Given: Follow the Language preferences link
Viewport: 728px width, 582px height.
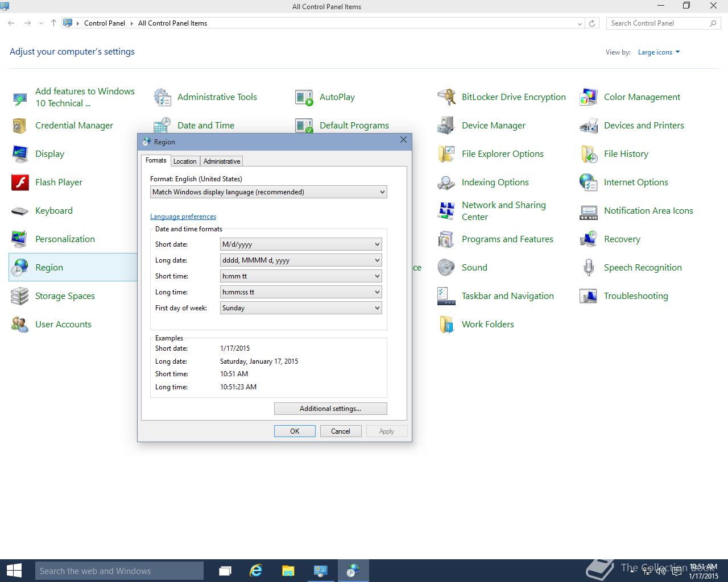Looking at the screenshot, I should 183,217.
